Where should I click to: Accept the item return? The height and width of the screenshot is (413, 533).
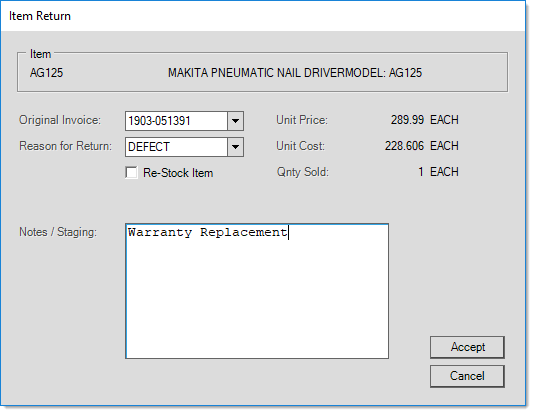coord(467,347)
